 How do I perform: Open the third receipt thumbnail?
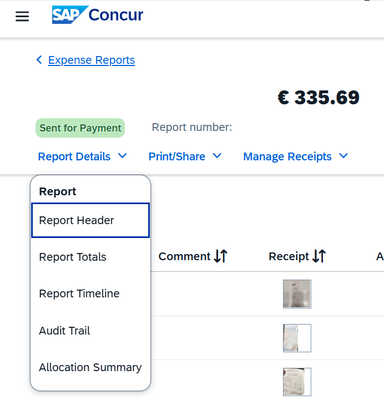tap(297, 382)
